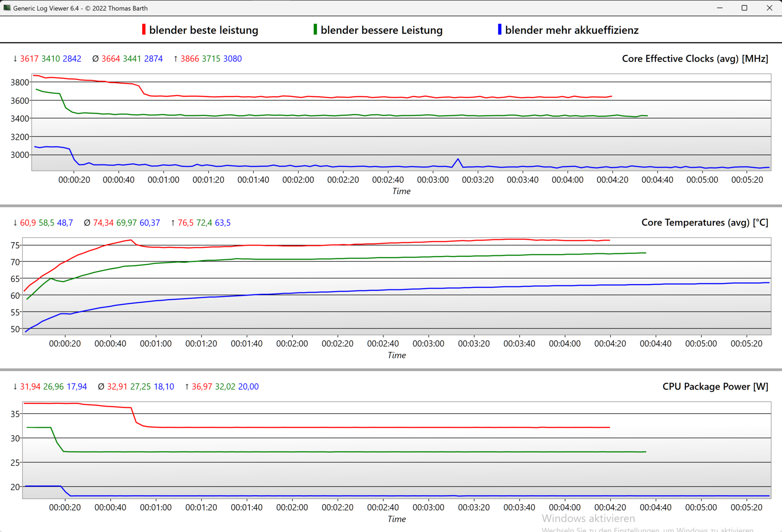Click the Core Effective Clocks (avg) [MHz] title

click(x=695, y=59)
